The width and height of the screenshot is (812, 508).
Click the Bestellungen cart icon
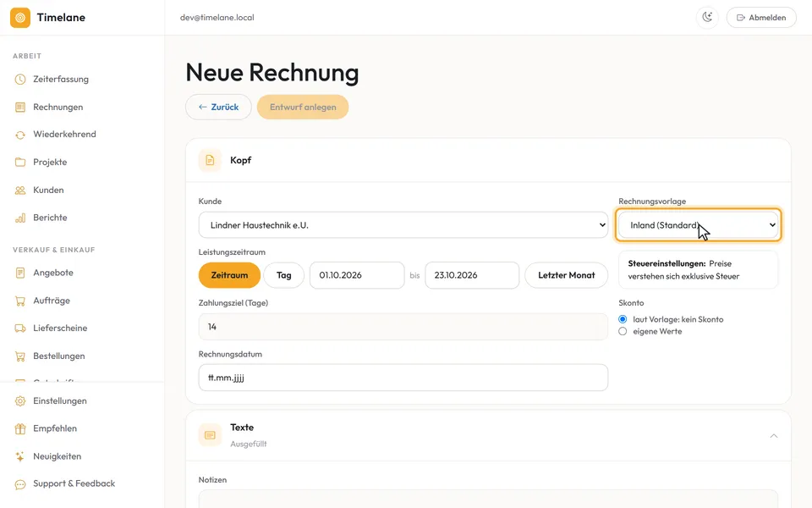20,356
